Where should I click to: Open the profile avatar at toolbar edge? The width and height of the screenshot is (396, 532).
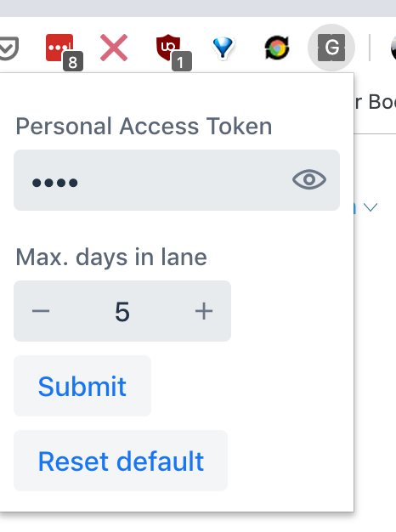click(393, 48)
